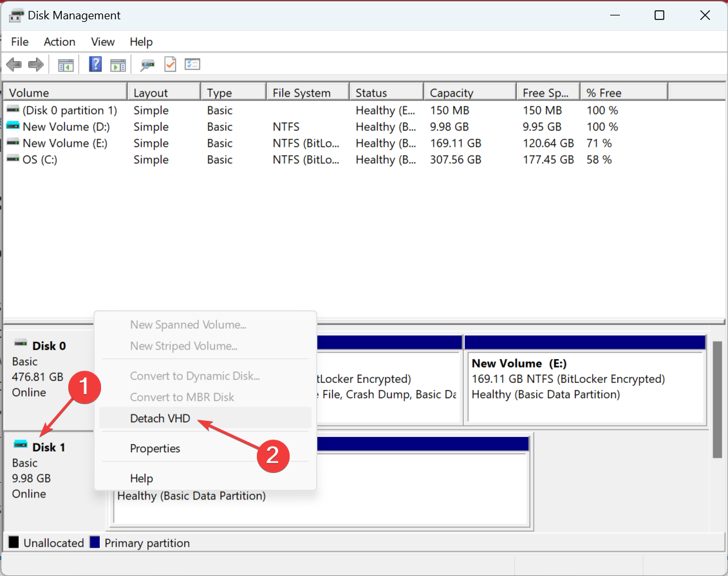The image size is (728, 576).
Task: Click the 71 % free cell
Action: [x=599, y=143]
